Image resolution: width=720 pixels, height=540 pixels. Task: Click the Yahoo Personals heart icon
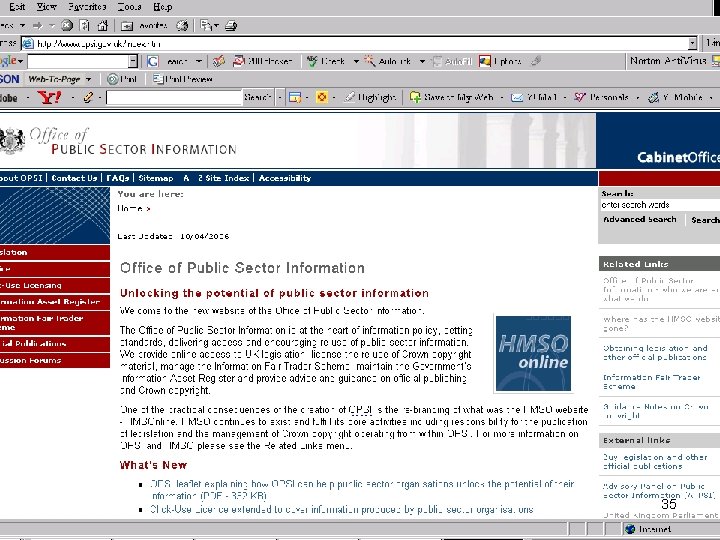(580, 97)
